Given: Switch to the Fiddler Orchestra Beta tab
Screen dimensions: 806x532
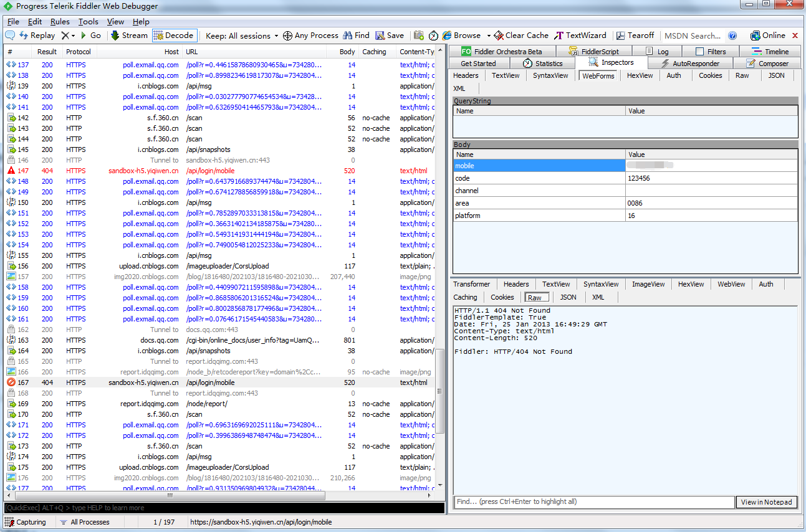Looking at the screenshot, I should click(x=502, y=52).
